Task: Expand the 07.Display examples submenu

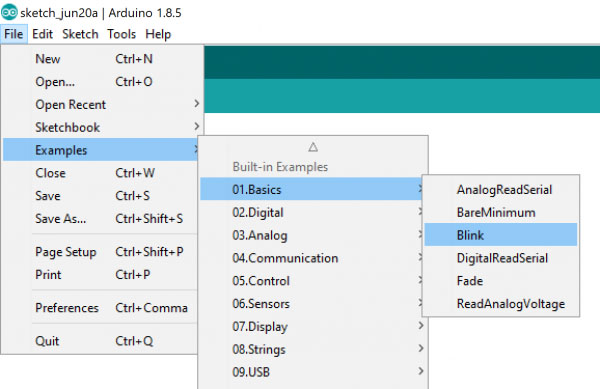Action: click(312, 327)
